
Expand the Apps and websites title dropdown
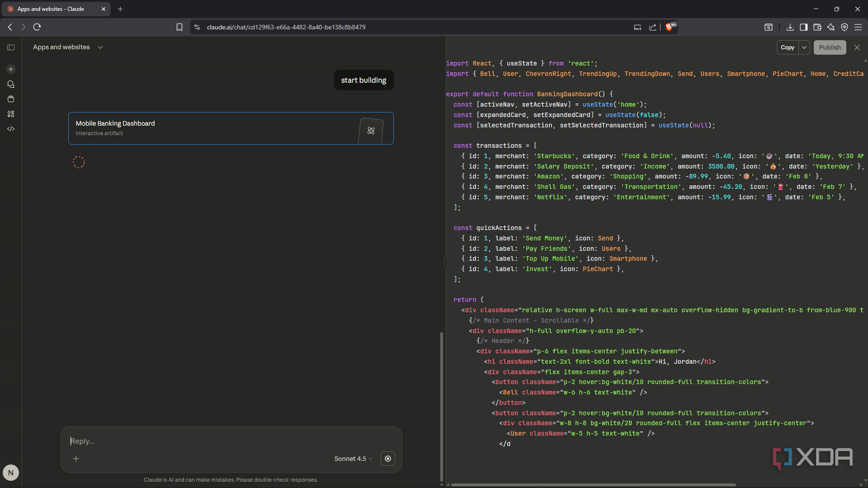100,47
